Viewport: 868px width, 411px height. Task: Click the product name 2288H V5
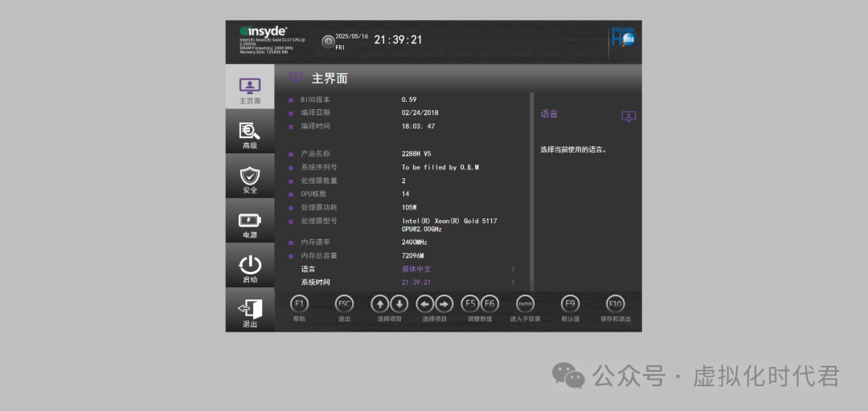[x=416, y=154]
